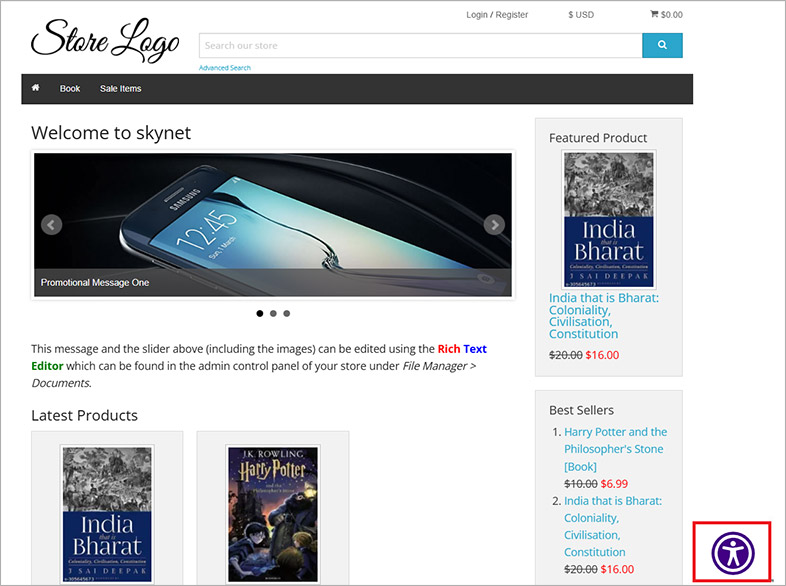
Task: Open the shopping cart showing $0.00
Action: pyautogui.click(x=666, y=15)
